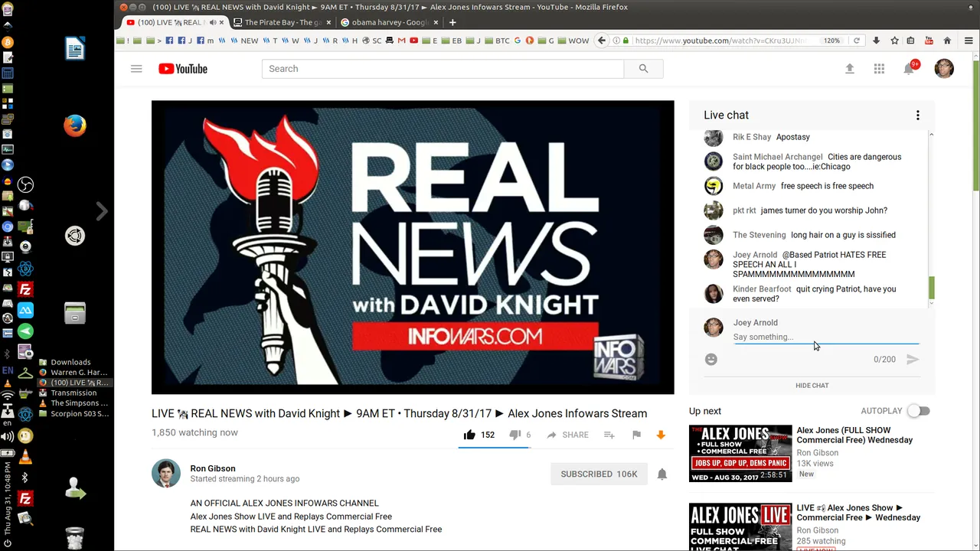Open Wi-Fi network tray icon
Screen dimensions: 980x551
(x=8, y=396)
